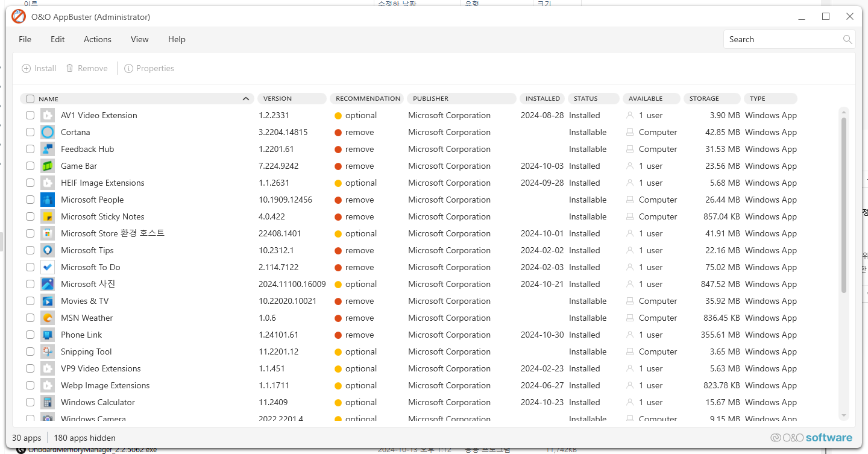This screenshot has width=868, height=454.
Task: Click the Install toolbar button
Action: 39,69
